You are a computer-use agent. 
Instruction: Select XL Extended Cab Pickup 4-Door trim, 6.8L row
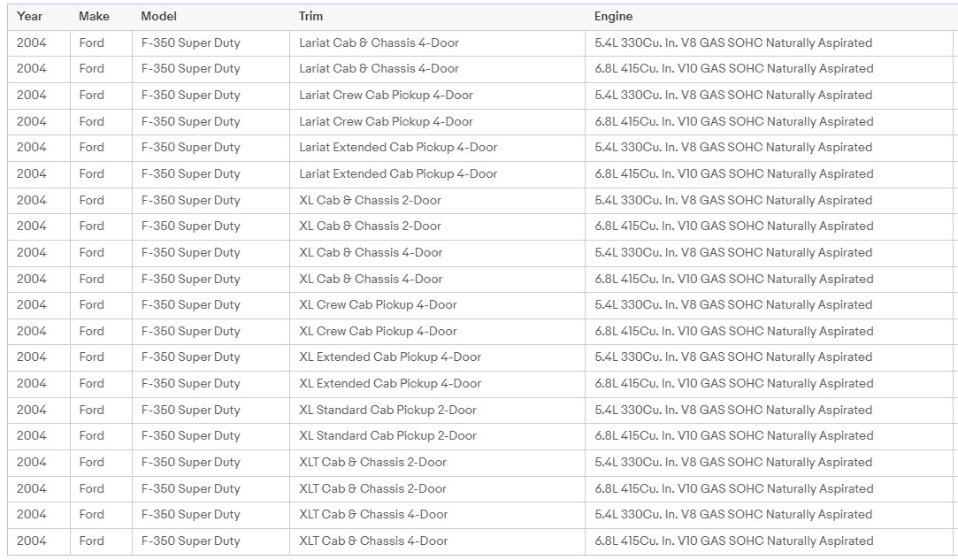click(x=390, y=383)
